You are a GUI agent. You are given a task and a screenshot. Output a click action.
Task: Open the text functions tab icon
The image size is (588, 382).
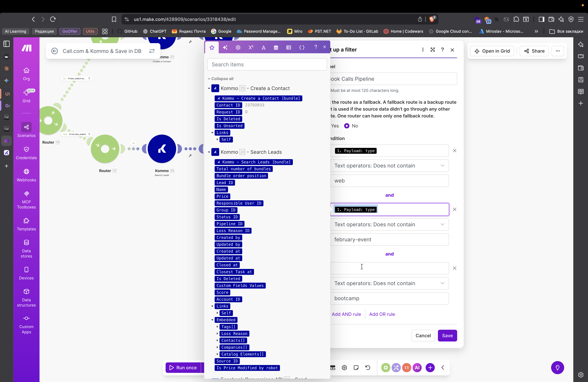tap(263, 47)
